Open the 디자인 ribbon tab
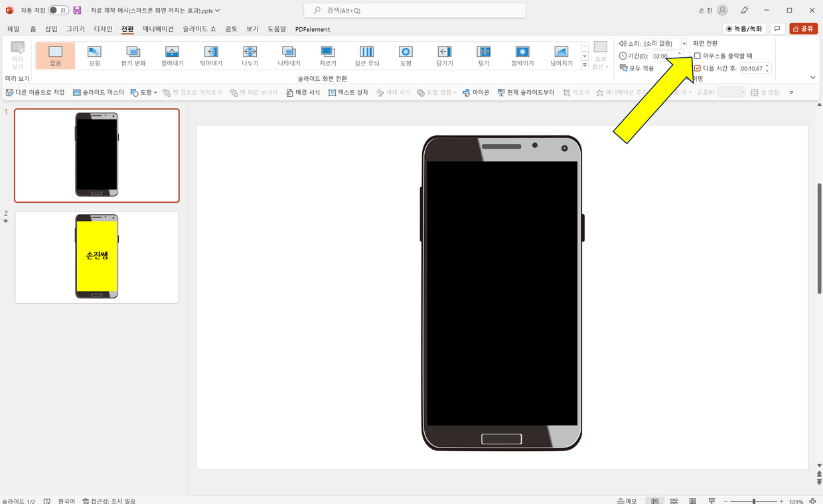The width and height of the screenshot is (823, 504). tap(104, 29)
